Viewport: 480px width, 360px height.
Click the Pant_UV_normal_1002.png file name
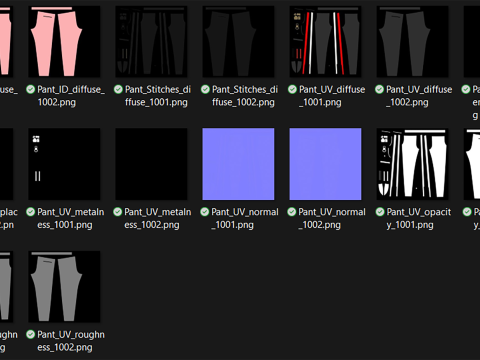tap(332, 218)
